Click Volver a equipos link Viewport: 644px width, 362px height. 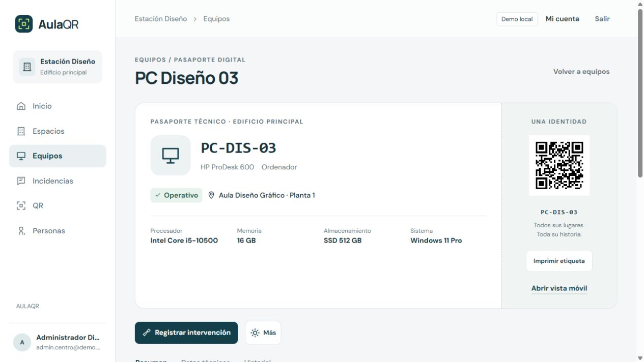coord(581,72)
